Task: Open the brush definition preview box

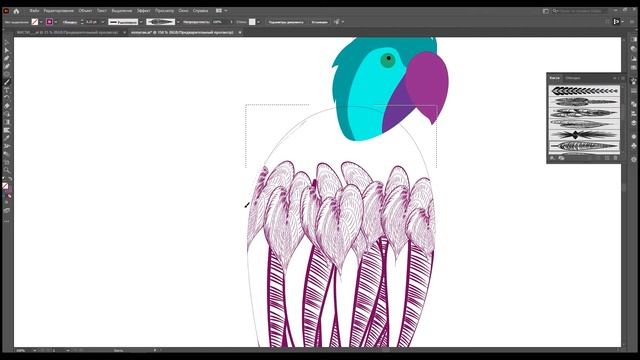Action: pos(160,22)
